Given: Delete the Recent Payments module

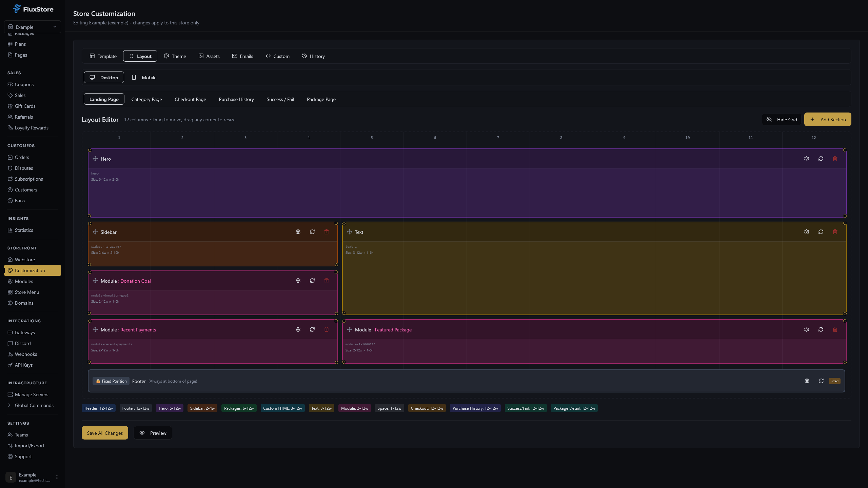Looking at the screenshot, I should point(327,329).
